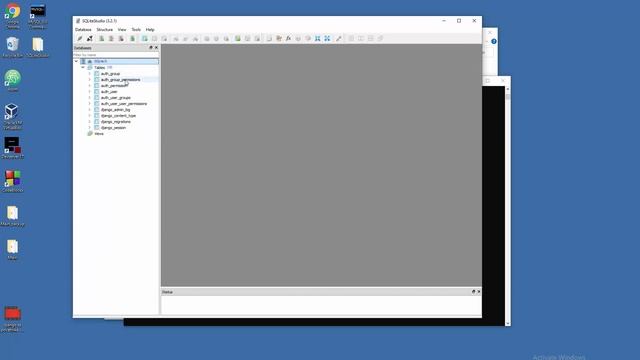The width and height of the screenshot is (640, 360).
Task: Collapse the Tables node
Action: tap(83, 67)
